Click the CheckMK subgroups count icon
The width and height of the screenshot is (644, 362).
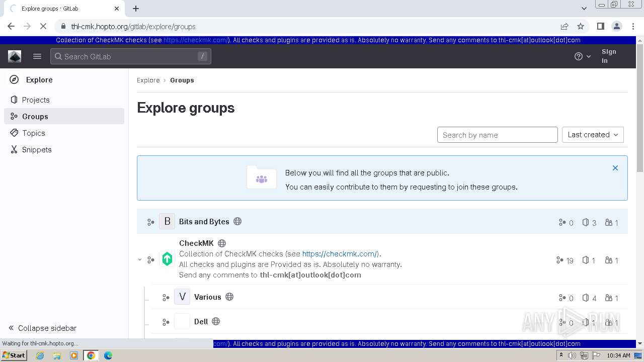(559, 260)
